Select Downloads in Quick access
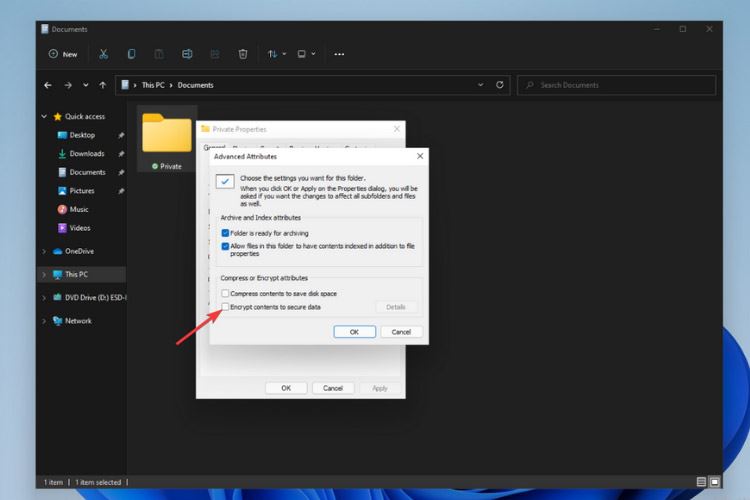The height and width of the screenshot is (500, 750). point(87,154)
